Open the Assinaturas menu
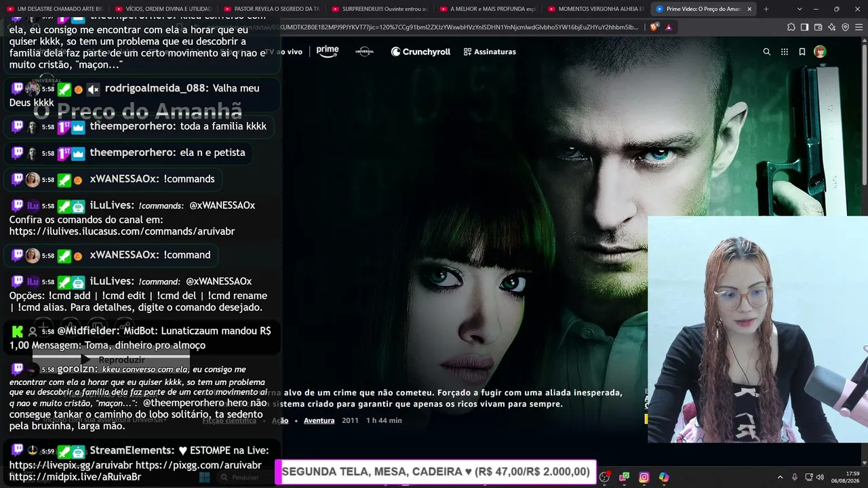The width and height of the screenshot is (868, 488). 490,52
